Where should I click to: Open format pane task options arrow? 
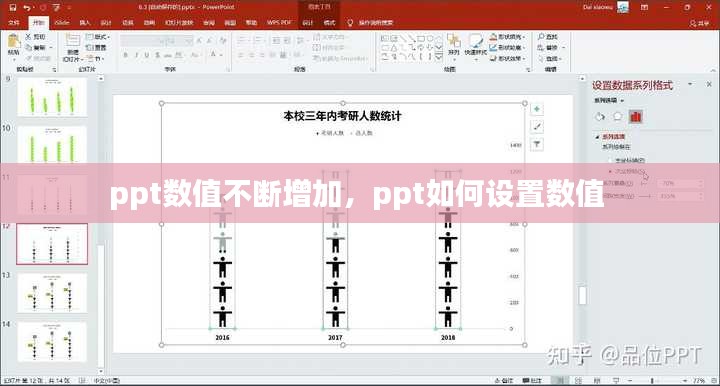[x=690, y=84]
